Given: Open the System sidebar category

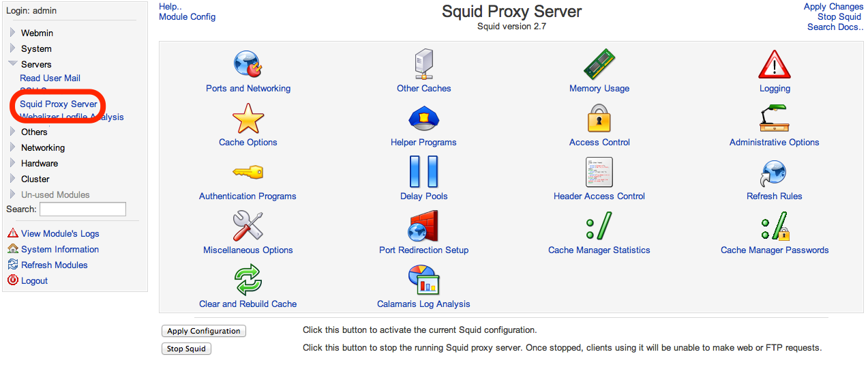Looking at the screenshot, I should click(36, 48).
